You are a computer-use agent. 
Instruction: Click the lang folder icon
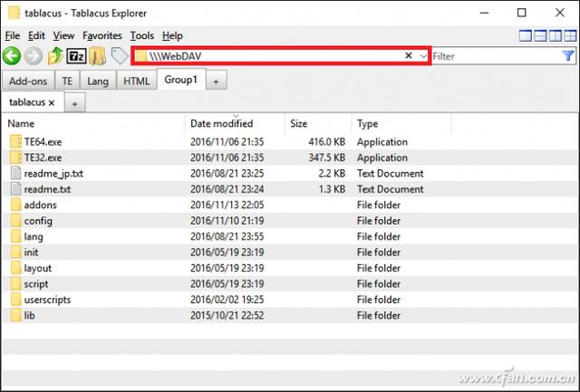[x=16, y=236]
